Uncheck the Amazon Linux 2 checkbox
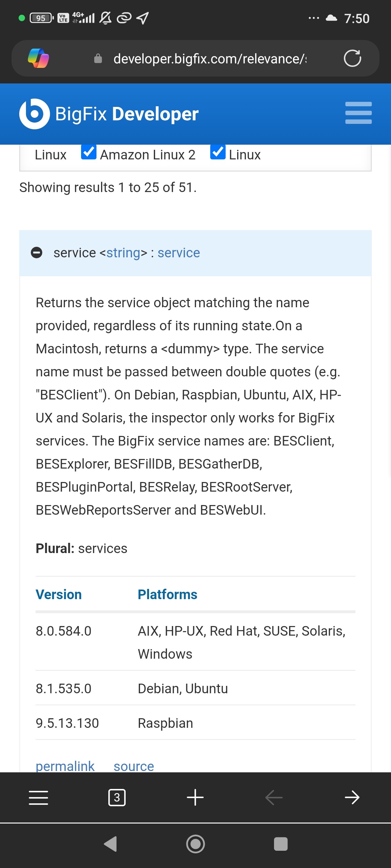 [x=89, y=152]
